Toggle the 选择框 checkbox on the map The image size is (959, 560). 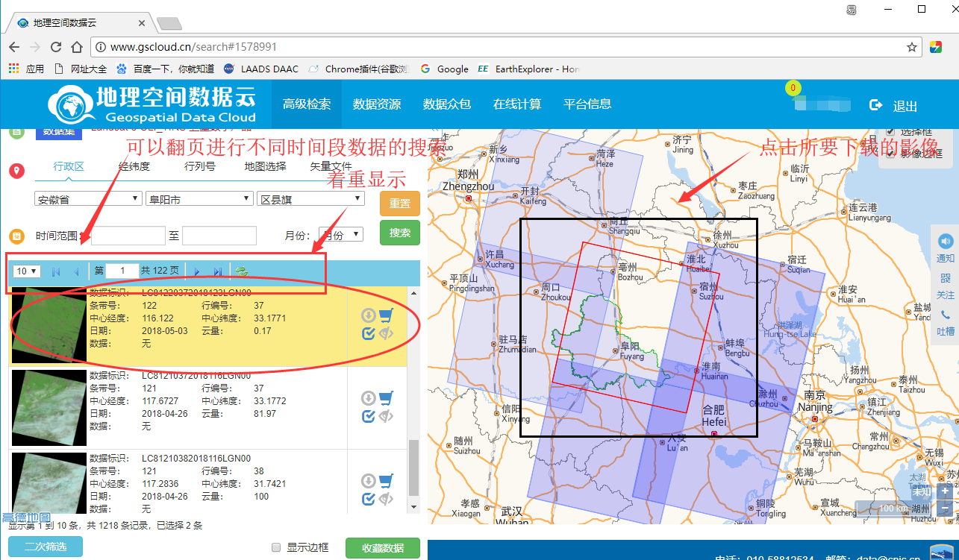(x=890, y=132)
